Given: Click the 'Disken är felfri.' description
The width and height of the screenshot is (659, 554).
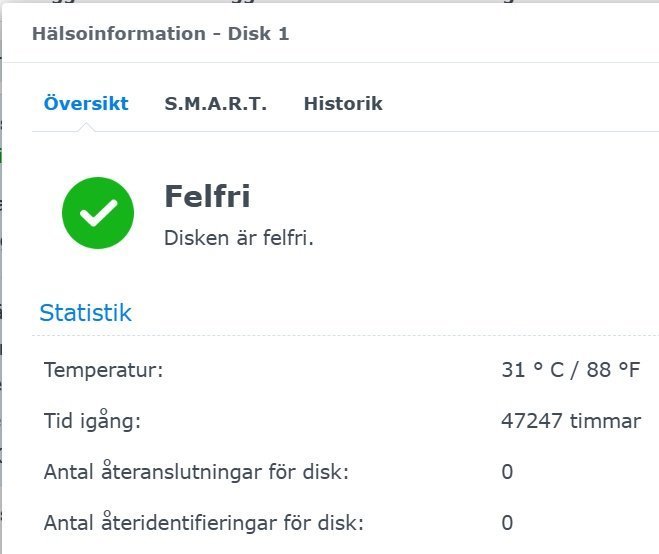Looking at the screenshot, I should [x=239, y=239].
